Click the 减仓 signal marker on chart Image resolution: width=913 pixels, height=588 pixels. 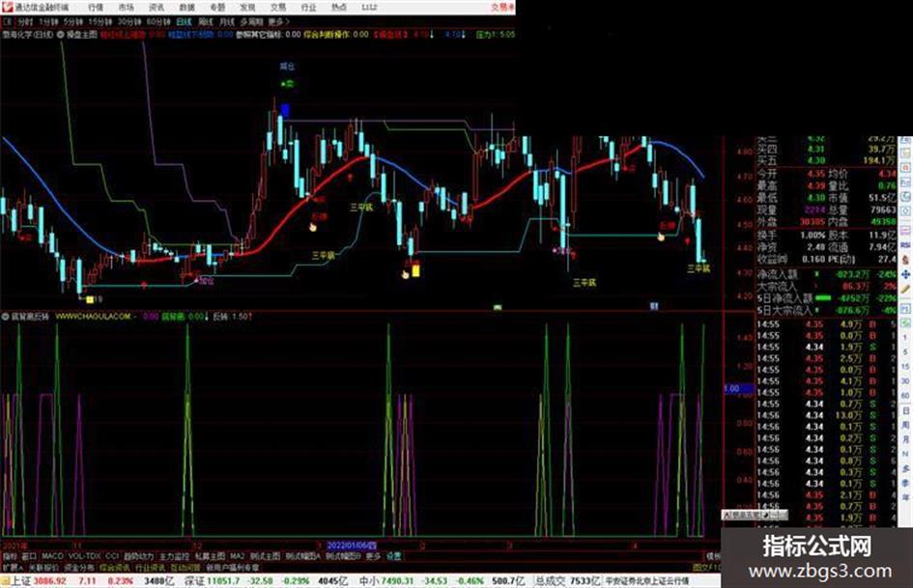pyautogui.click(x=287, y=67)
